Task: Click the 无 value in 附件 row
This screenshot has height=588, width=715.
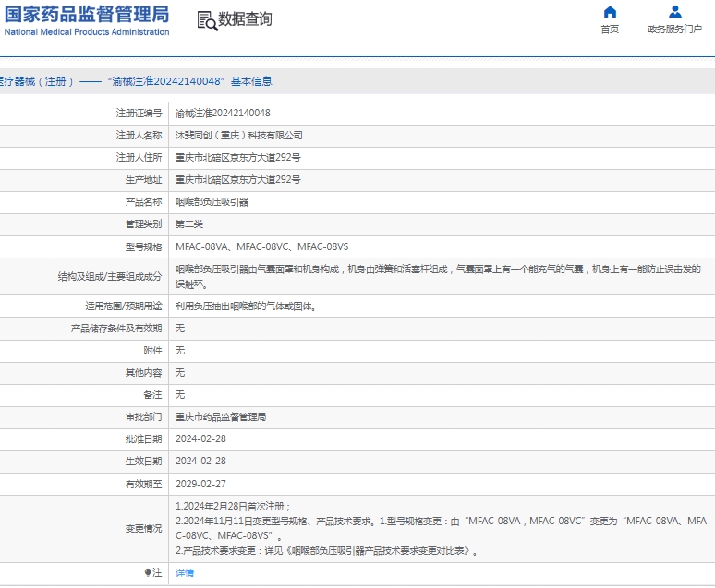Action: tap(180, 351)
